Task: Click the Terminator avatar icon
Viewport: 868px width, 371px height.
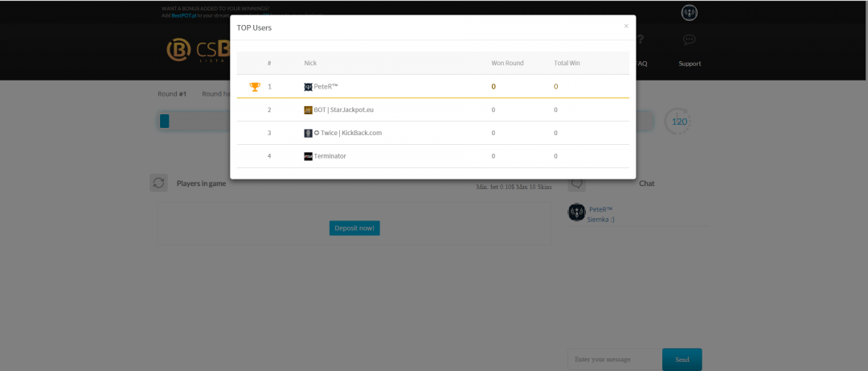Action: click(x=308, y=156)
